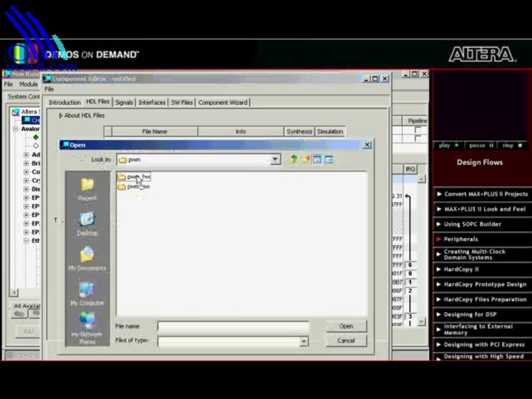Click the IRQ list scroll down arrow
Viewport: 532px width, 399px height.
(x=421, y=321)
